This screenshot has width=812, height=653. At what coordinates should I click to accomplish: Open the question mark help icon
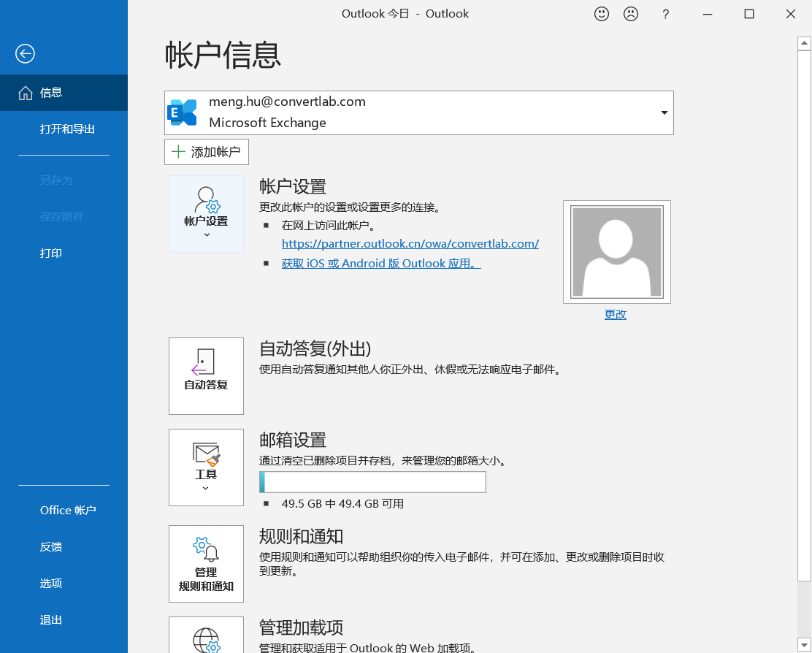(x=665, y=14)
